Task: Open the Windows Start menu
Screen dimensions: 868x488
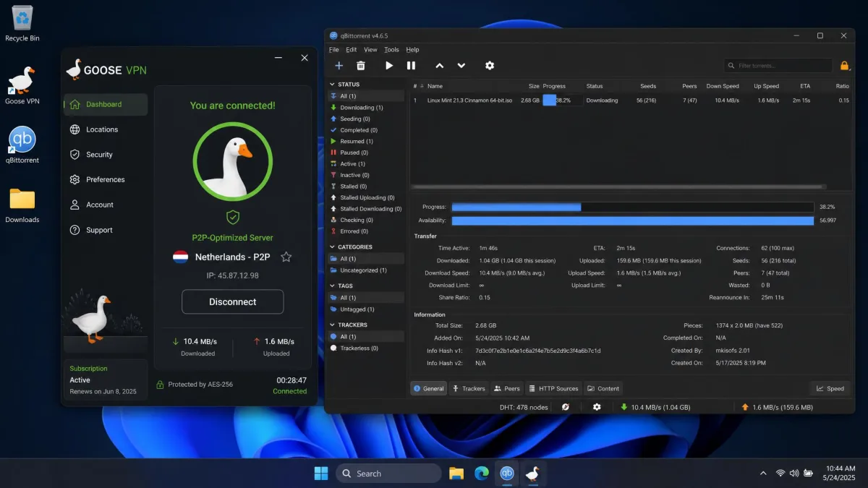Action: tap(321, 474)
